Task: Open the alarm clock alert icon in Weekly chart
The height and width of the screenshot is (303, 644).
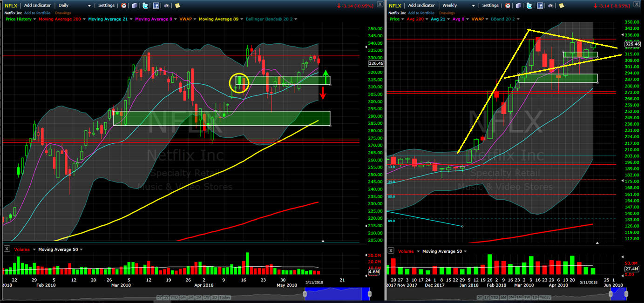Action: (508, 6)
